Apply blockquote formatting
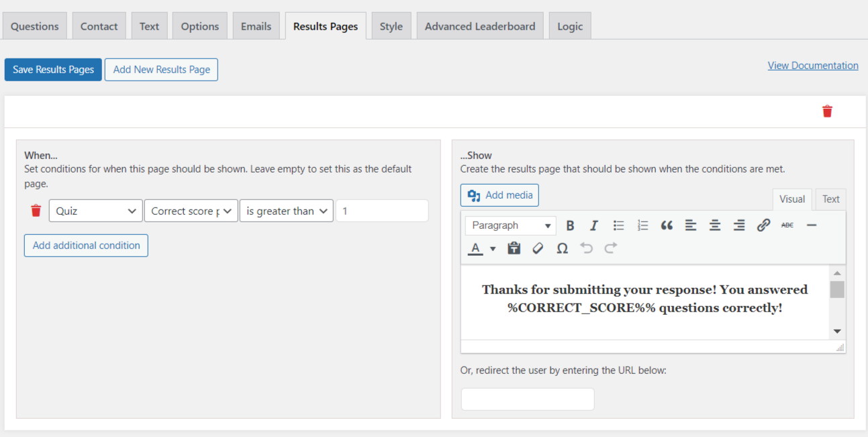868x437 pixels. (x=667, y=225)
